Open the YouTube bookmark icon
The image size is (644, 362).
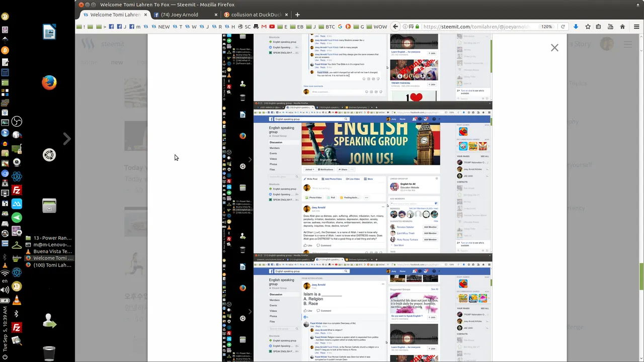[272, 27]
